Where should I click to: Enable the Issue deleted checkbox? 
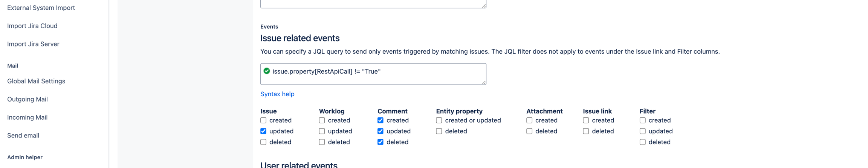(x=263, y=142)
